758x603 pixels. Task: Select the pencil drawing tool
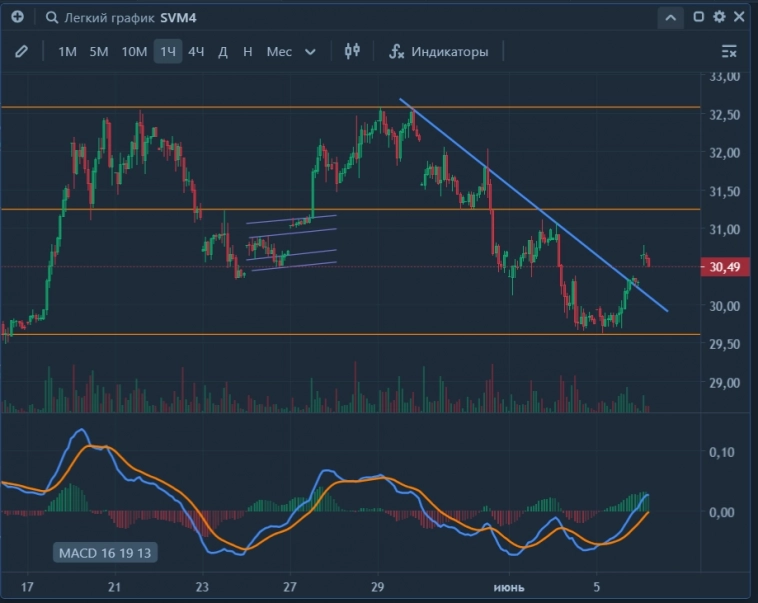(22, 51)
